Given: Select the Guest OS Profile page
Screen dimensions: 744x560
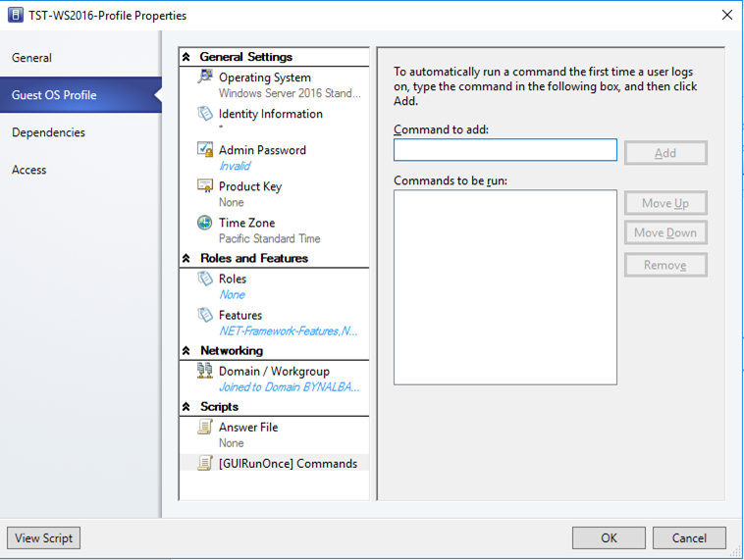Looking at the screenshot, I should (80, 95).
